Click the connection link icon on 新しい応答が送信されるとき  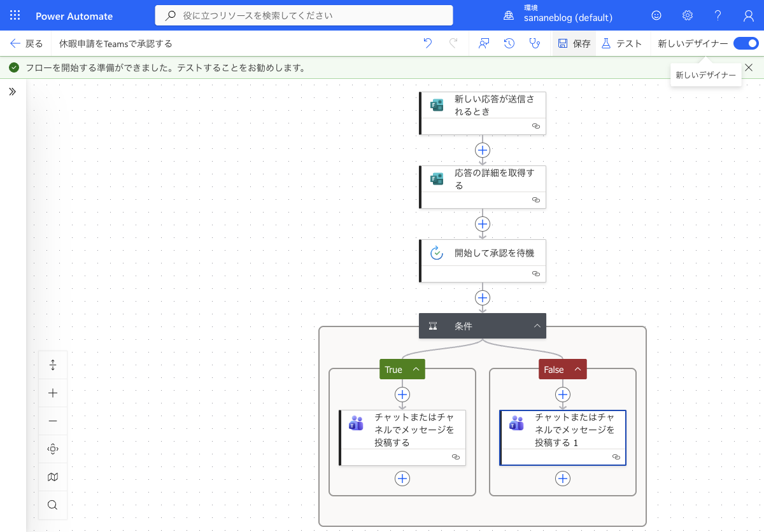pyautogui.click(x=536, y=126)
